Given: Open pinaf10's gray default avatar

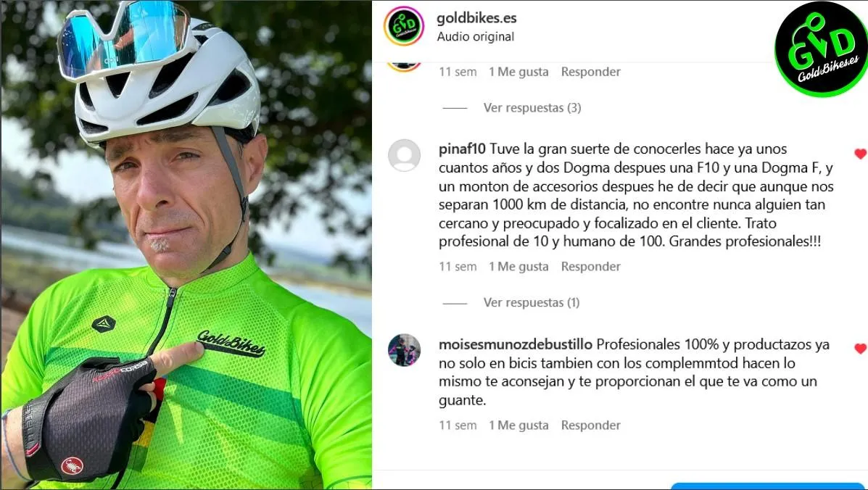Looking at the screenshot, I should click(404, 155).
